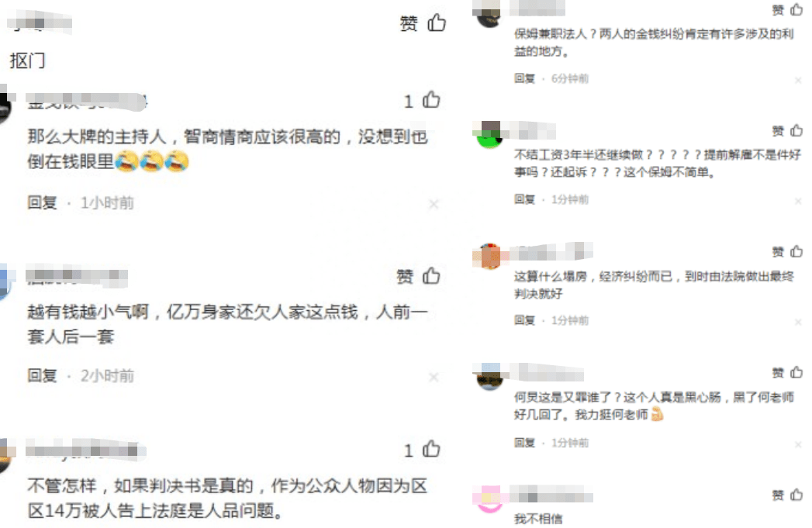The image size is (812, 528).
Task: Like the '抠门' comment with thumbs-up
Action: tap(437, 22)
